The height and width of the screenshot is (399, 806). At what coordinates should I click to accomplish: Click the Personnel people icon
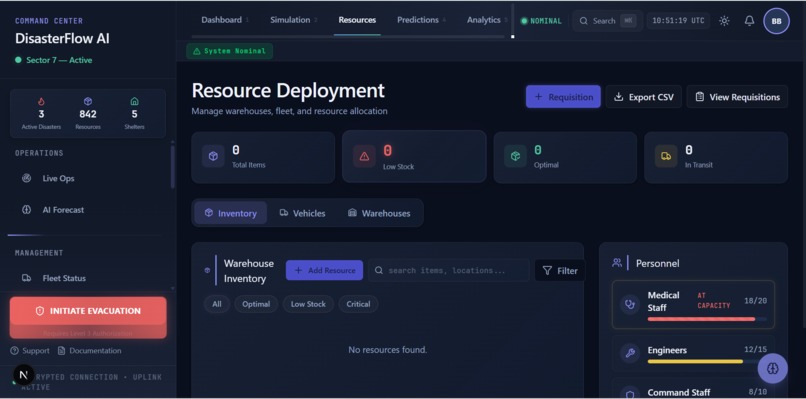(x=617, y=263)
